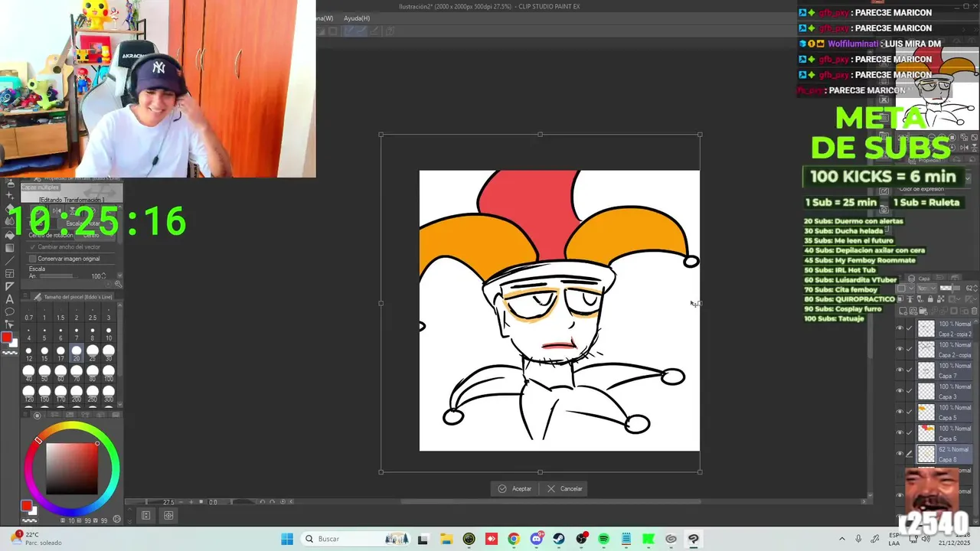Select the Frame border tool icon
This screenshot has height=551, width=980.
coord(9,273)
